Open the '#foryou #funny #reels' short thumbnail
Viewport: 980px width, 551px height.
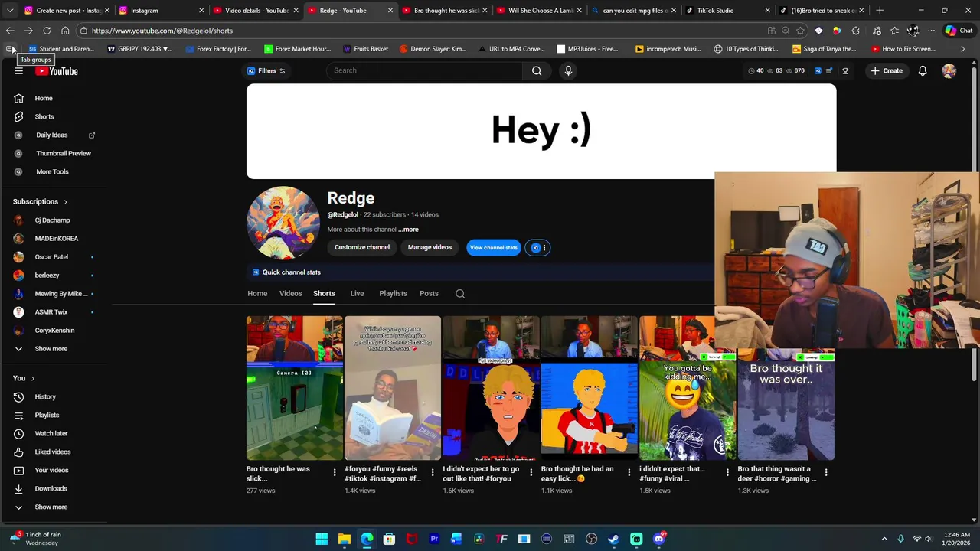tap(393, 388)
